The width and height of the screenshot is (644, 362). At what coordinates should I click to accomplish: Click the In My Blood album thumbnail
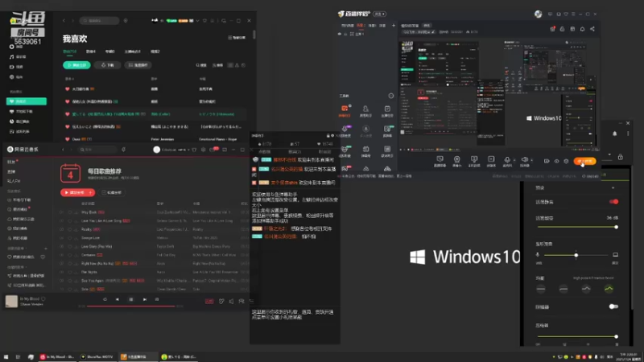[11, 301]
